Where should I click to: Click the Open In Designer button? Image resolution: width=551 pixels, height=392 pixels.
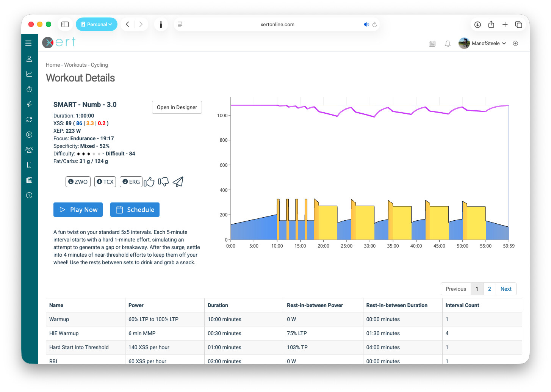177,107
